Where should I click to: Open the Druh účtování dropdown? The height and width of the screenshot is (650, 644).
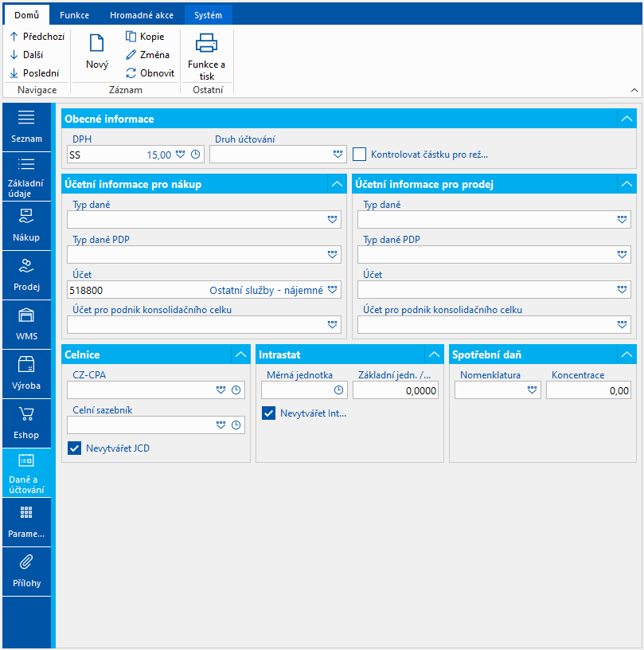coord(338,155)
